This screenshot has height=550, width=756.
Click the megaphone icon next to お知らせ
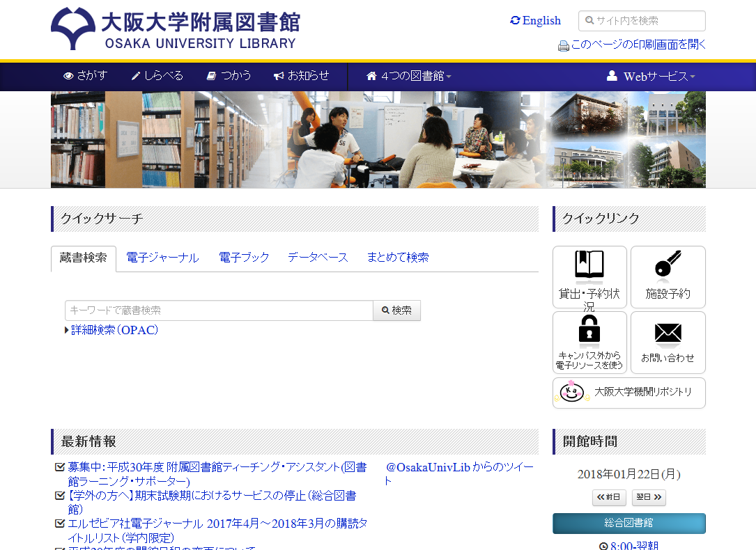point(279,76)
